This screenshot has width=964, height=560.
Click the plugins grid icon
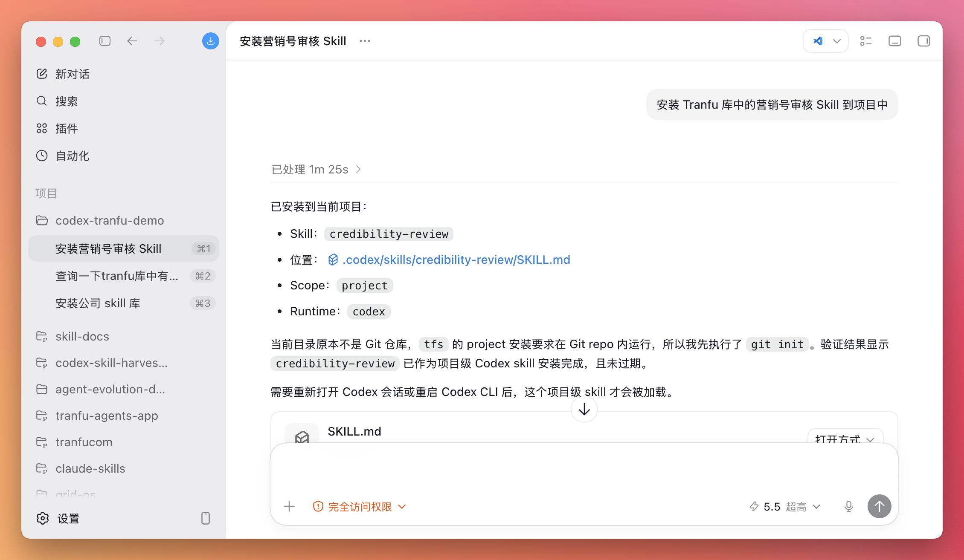coord(42,128)
